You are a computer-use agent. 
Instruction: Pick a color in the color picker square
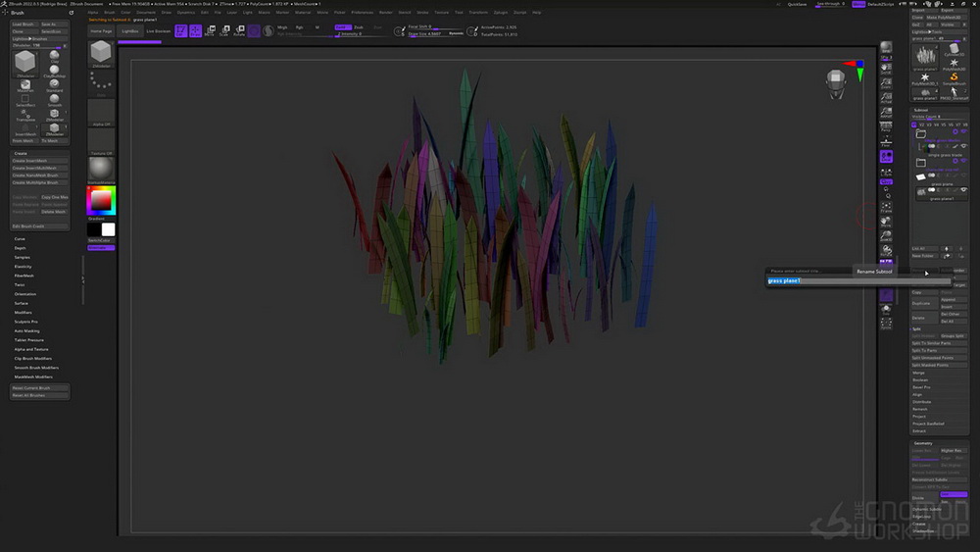point(101,201)
